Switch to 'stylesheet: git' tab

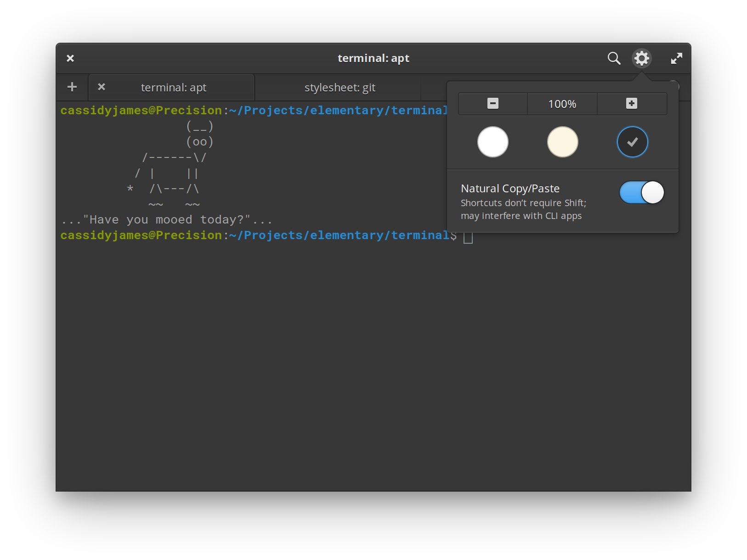(340, 87)
